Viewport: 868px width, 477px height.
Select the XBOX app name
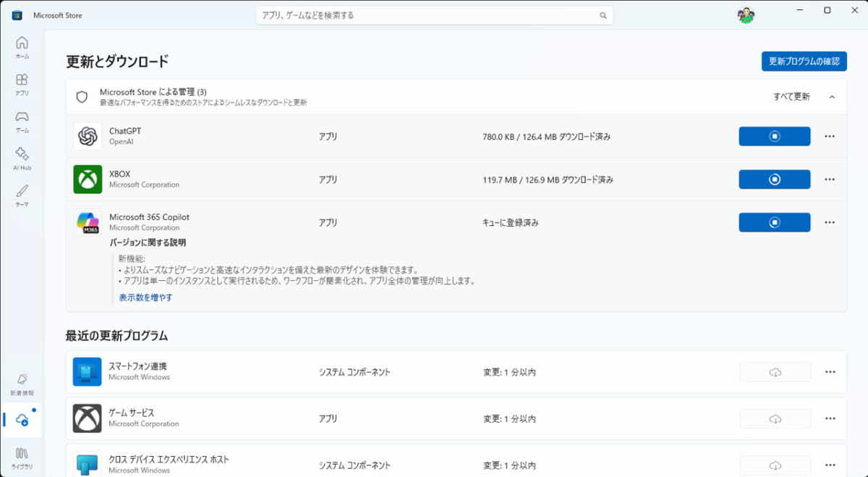pyautogui.click(x=119, y=174)
